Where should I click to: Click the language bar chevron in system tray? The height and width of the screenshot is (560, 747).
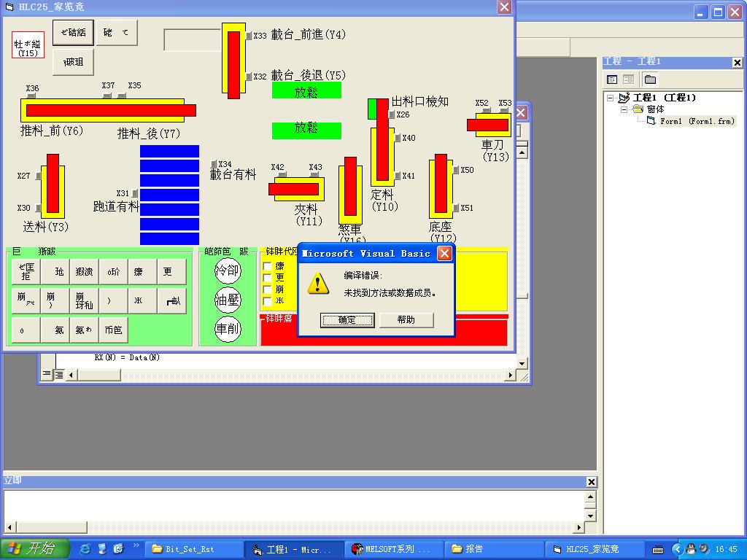click(677, 549)
